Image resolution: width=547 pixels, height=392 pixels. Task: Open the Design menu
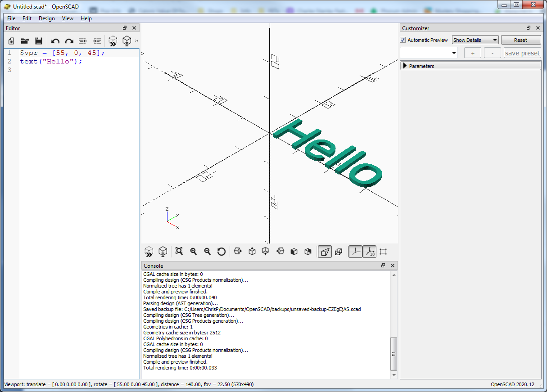46,18
